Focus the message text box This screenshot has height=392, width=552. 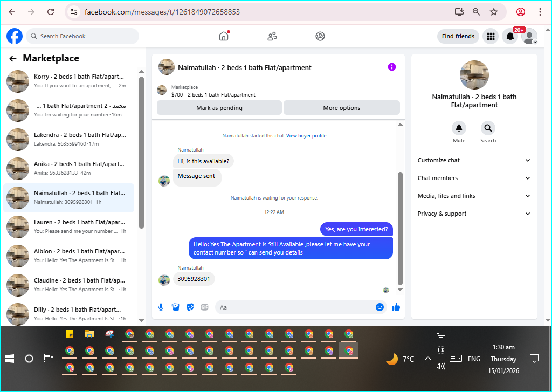click(x=296, y=307)
